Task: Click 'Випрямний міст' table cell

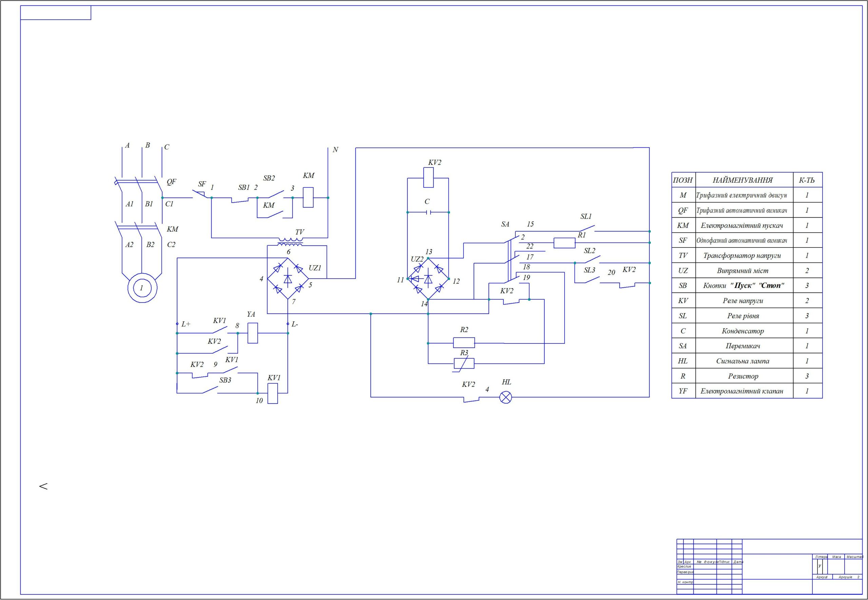Action: 744,270
